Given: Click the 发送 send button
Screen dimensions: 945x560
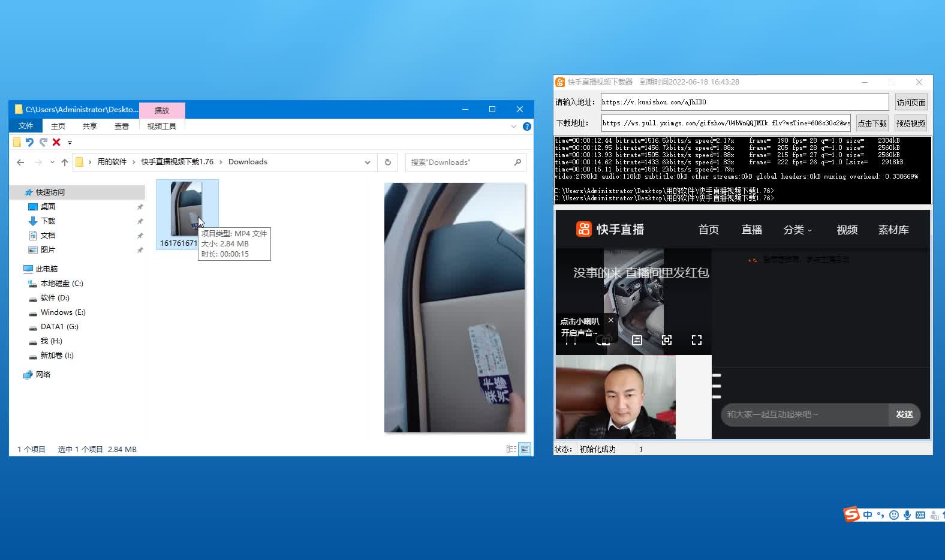Looking at the screenshot, I should pos(904,414).
